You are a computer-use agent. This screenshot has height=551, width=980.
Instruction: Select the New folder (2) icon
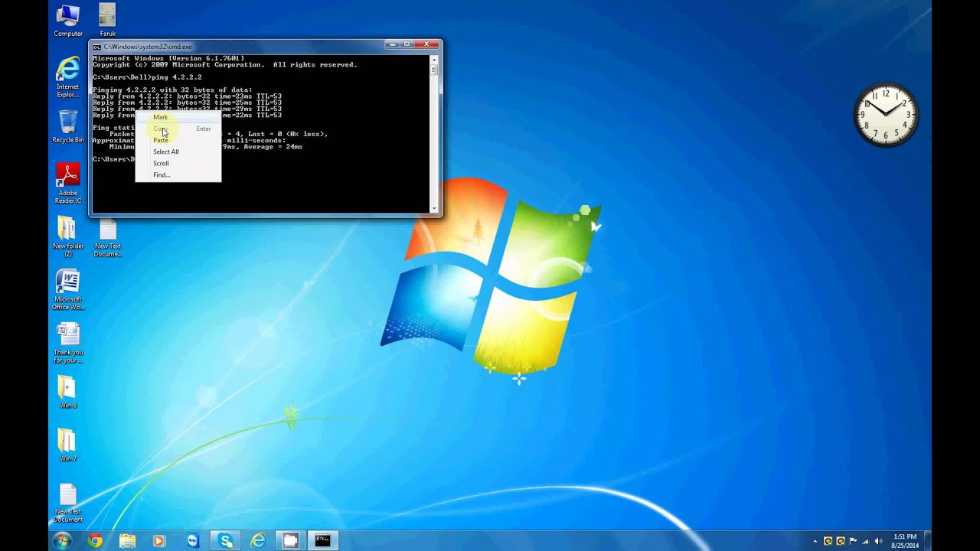point(68,236)
